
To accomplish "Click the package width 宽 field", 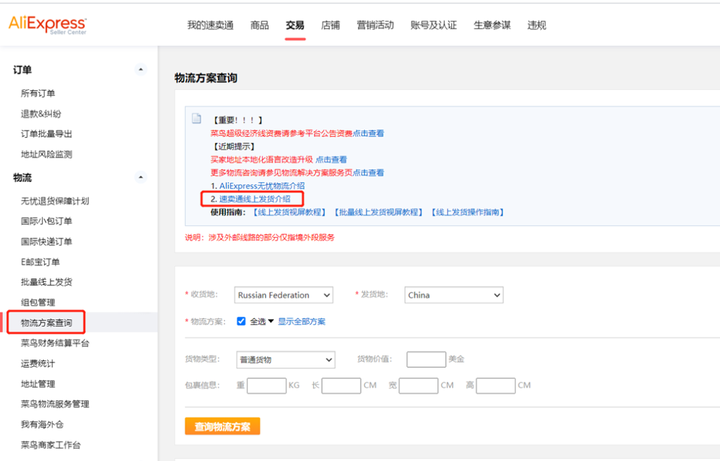I will 418,386.
